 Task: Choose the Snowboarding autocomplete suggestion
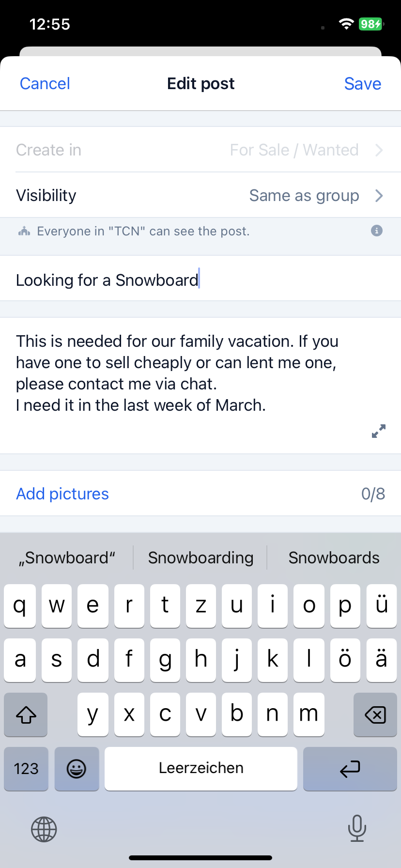[200, 558]
